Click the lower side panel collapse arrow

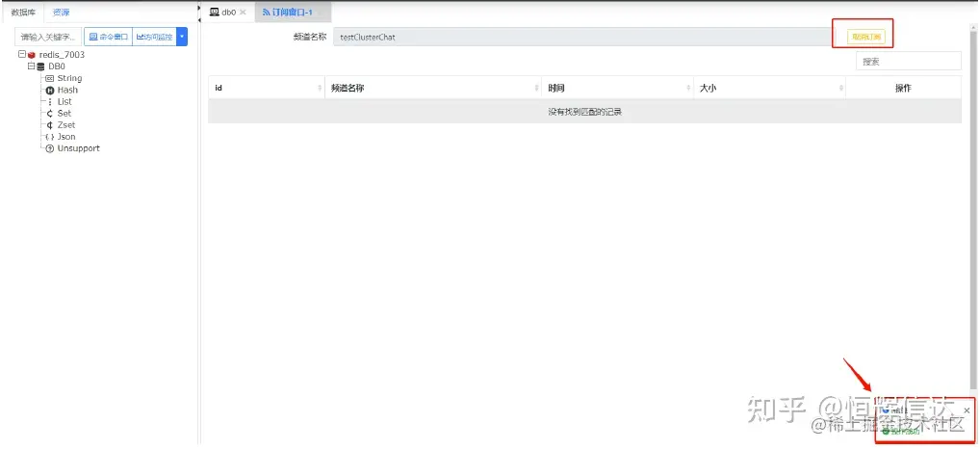click(199, 20)
